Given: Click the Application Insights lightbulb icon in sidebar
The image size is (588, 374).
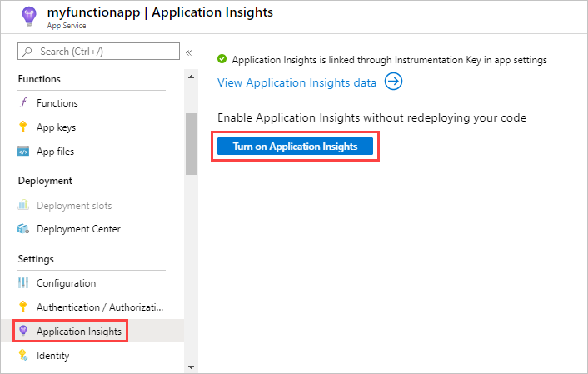Looking at the screenshot, I should coord(23,332).
